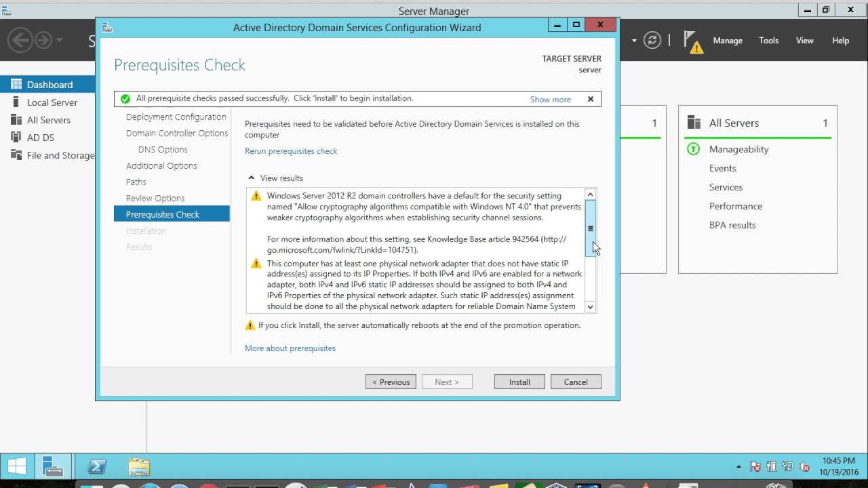The image size is (868, 488).
Task: Select Deployment Configuration wizard step
Action: (176, 117)
